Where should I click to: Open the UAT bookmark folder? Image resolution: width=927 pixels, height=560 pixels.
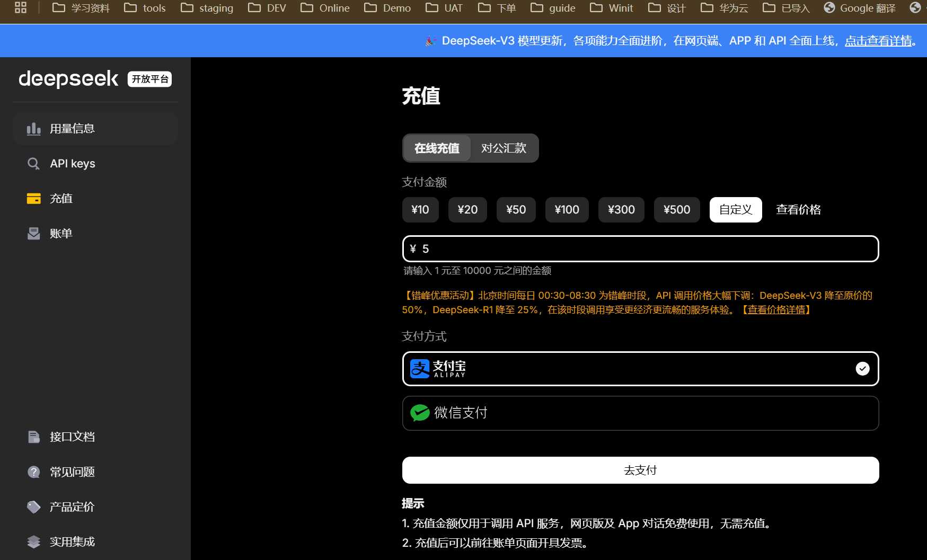click(x=444, y=8)
